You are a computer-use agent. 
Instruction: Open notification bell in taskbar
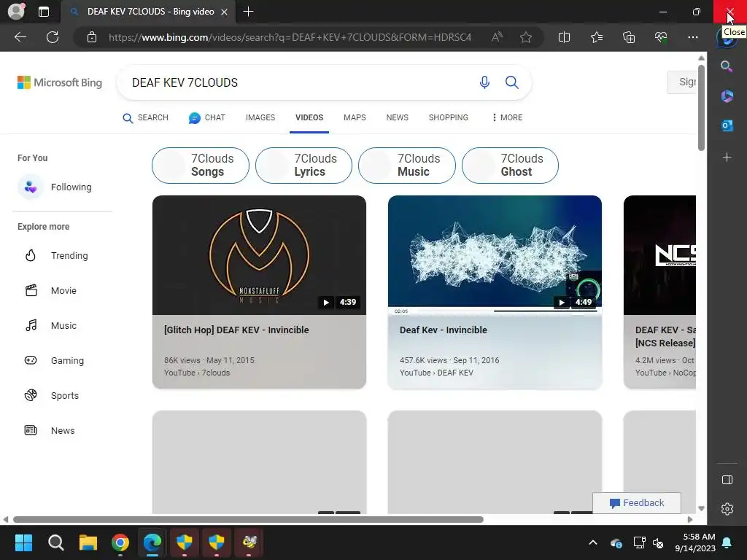(727, 542)
